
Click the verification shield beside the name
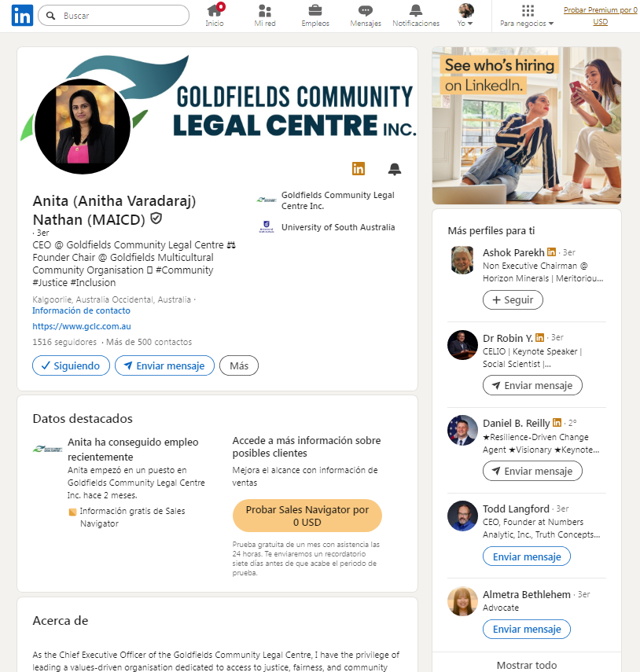(156, 218)
